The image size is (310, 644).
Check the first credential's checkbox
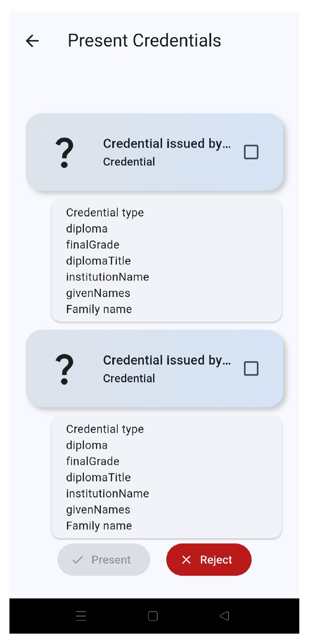(251, 152)
